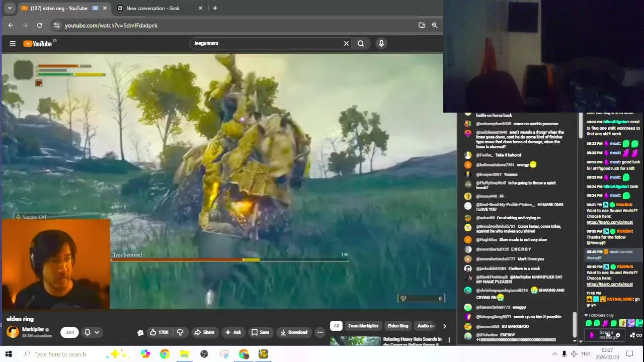Open Copilot icon in taskbar
The width and height of the screenshot is (644, 362).
145,354
